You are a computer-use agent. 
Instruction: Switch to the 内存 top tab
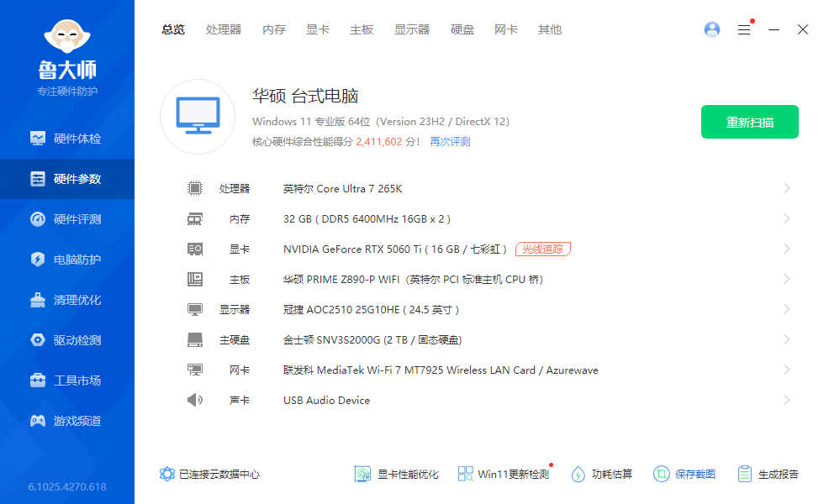pos(274,29)
